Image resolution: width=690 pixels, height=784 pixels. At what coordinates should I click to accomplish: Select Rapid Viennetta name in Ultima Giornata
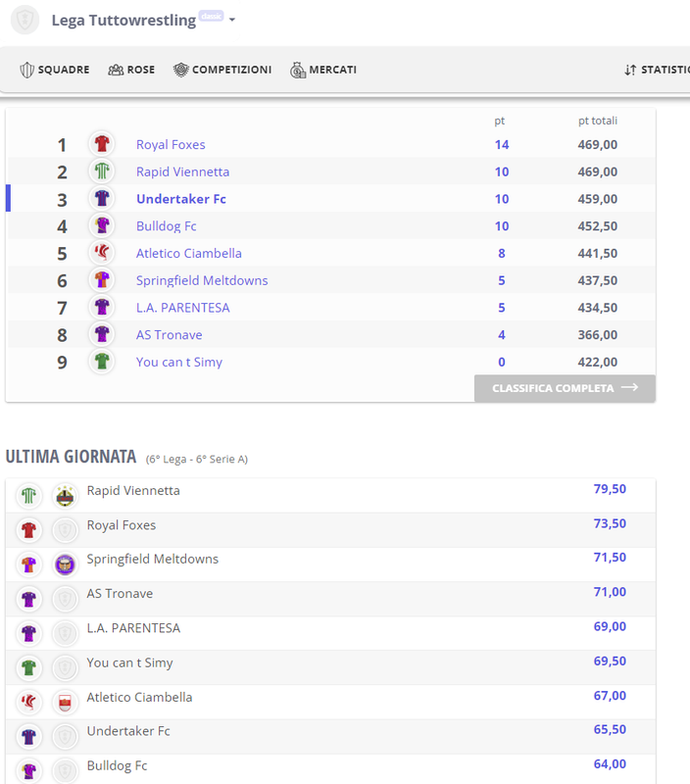(133, 491)
